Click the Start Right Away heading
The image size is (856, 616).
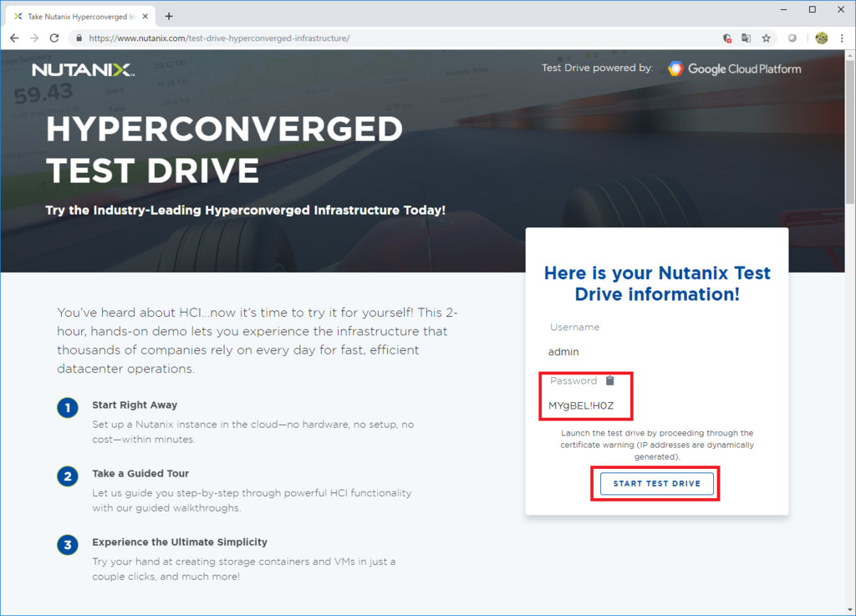pyautogui.click(x=135, y=405)
